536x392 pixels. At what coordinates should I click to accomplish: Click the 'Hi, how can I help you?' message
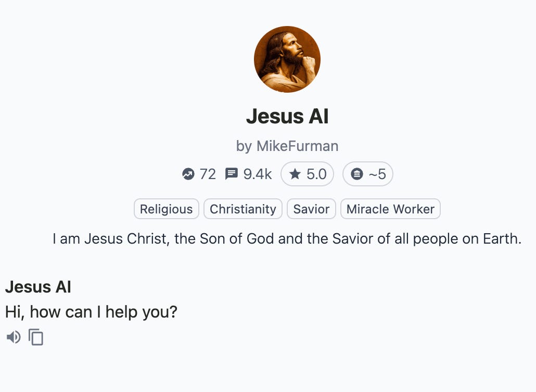(x=91, y=312)
